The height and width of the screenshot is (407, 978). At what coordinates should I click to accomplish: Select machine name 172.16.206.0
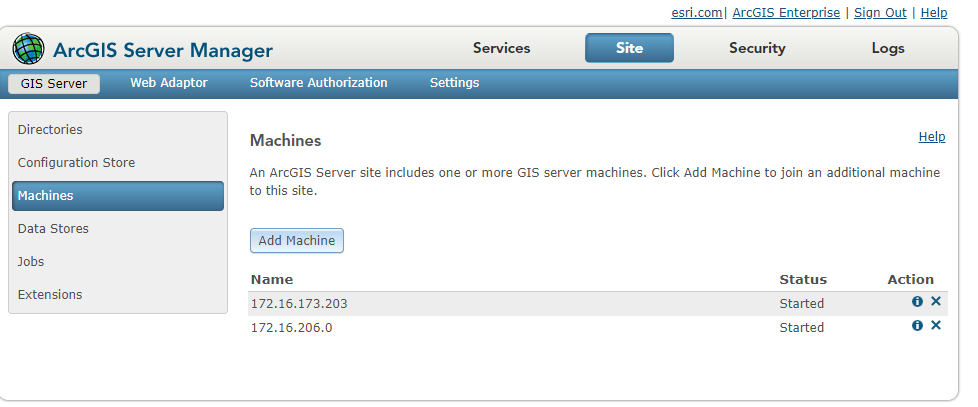[291, 327]
